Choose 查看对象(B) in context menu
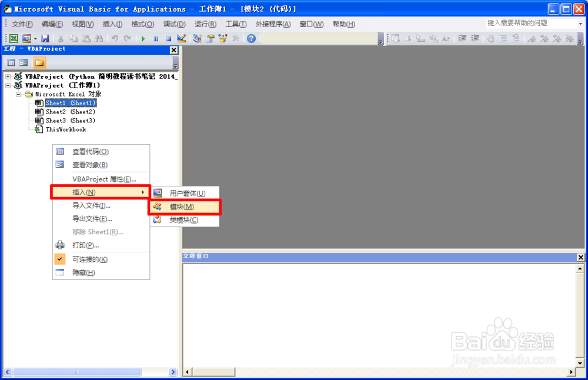 pos(101,165)
